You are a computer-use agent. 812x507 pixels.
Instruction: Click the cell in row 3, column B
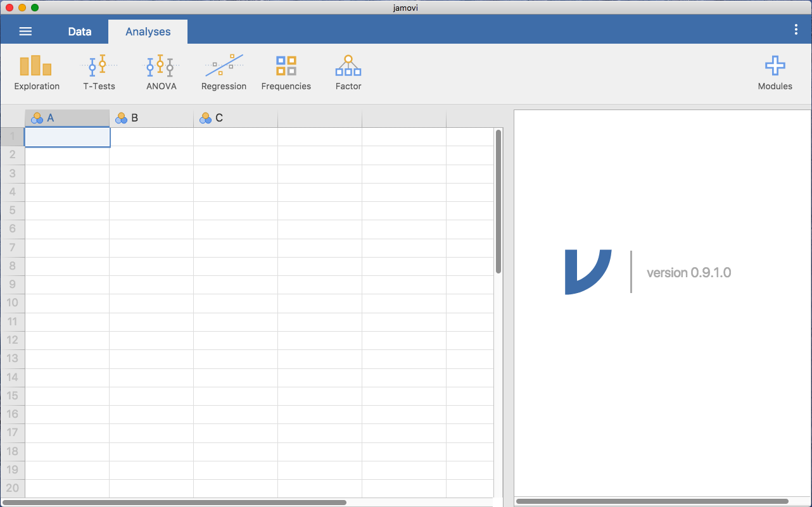click(x=151, y=173)
